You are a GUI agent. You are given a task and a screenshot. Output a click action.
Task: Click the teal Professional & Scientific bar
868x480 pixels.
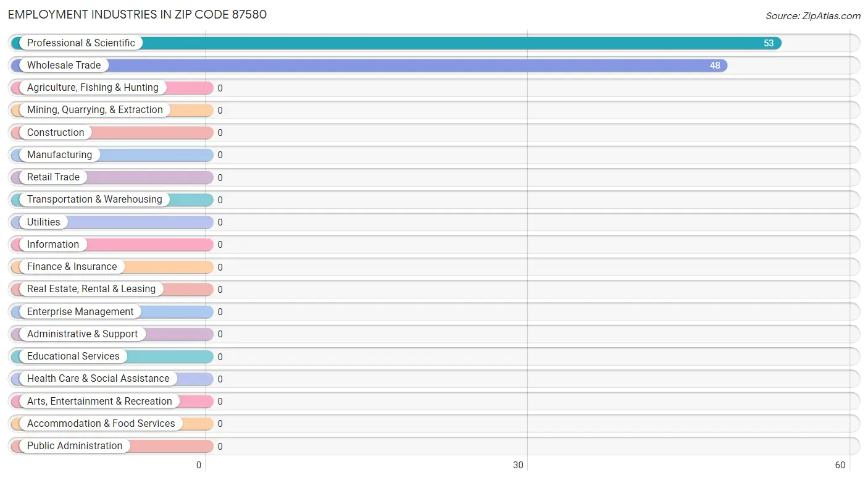[x=396, y=43]
